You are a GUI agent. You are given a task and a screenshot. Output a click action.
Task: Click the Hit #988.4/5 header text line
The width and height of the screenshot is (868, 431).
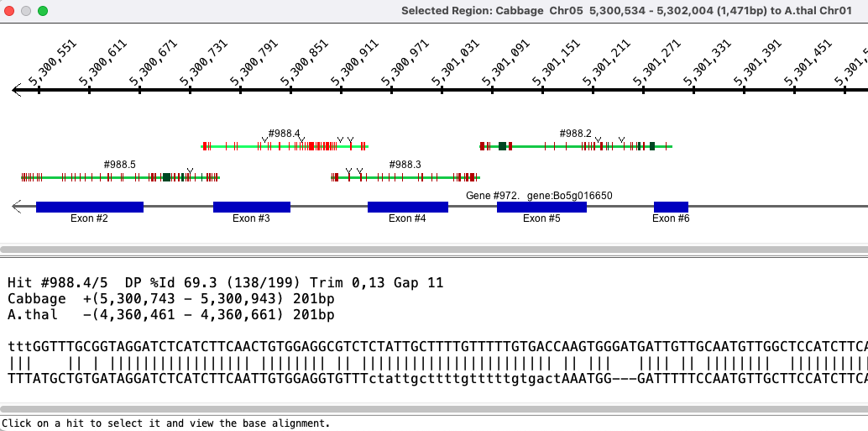tap(225, 283)
